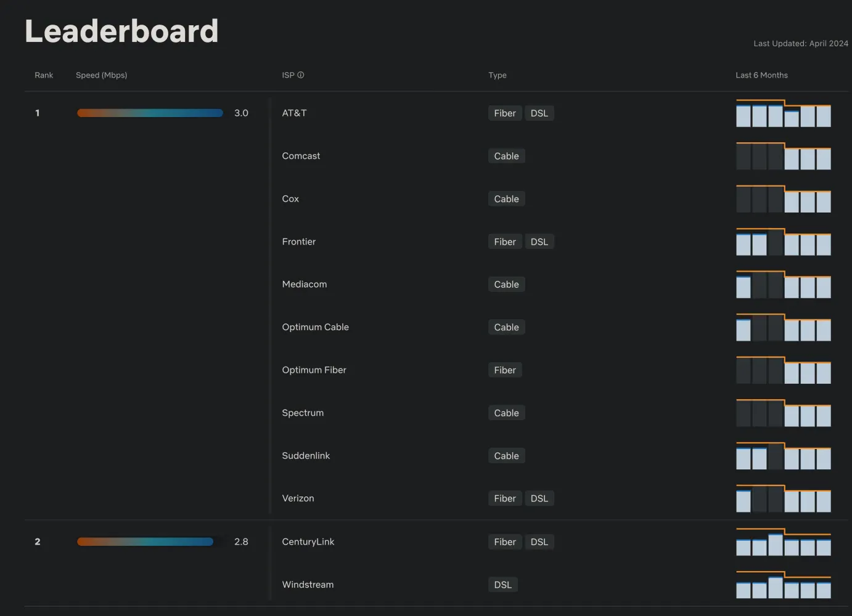The width and height of the screenshot is (852, 616).
Task: Click the Mediacom ISP name
Action: coord(305,284)
